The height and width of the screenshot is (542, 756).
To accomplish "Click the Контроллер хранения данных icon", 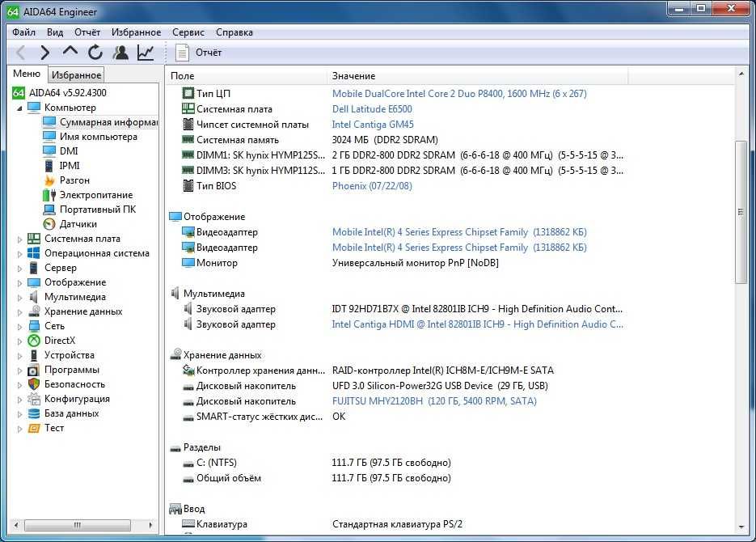I will [x=188, y=371].
